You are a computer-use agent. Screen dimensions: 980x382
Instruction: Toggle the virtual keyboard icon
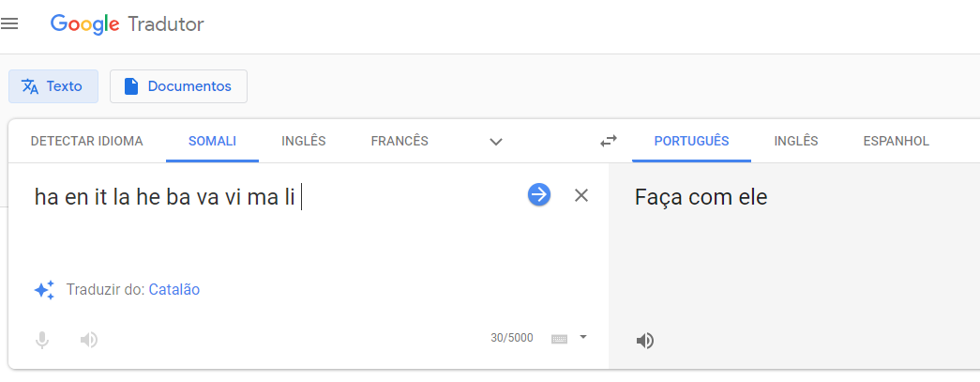[x=560, y=338]
